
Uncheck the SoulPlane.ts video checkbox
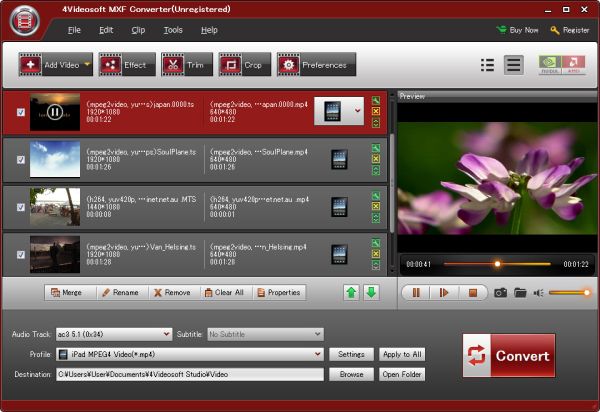[x=21, y=160]
